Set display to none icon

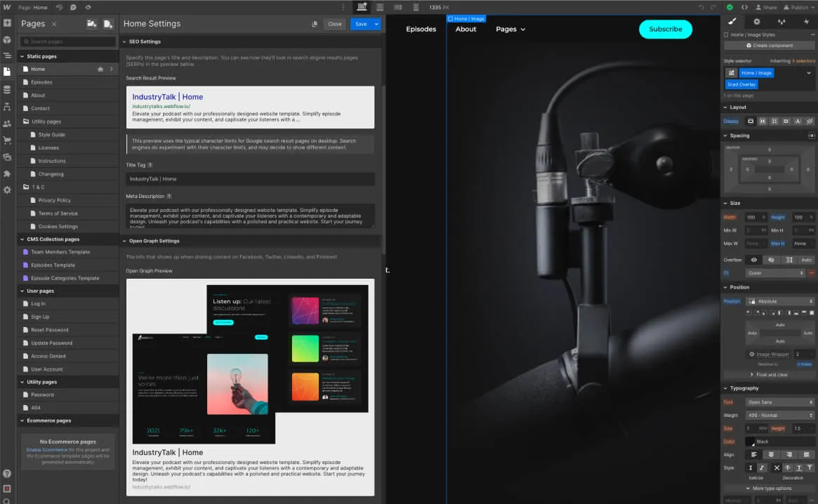click(810, 121)
